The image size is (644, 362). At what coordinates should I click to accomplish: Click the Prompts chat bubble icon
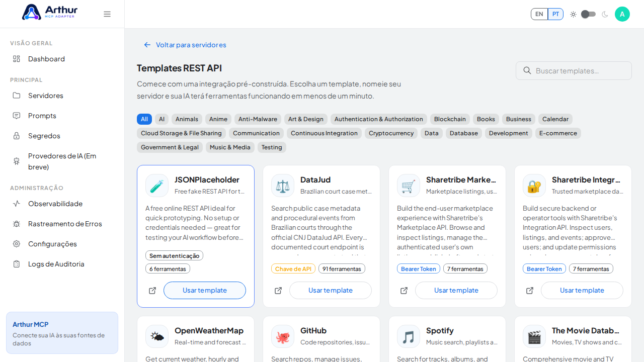click(17, 116)
